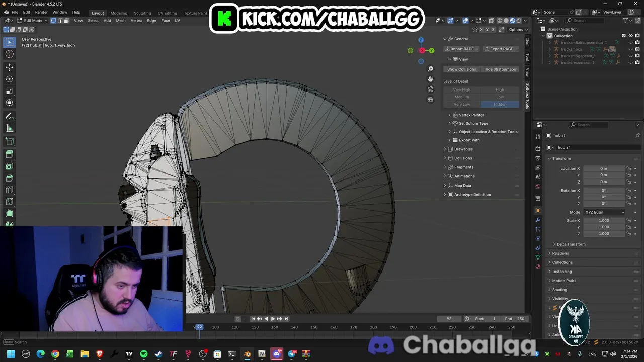Image resolution: width=644 pixels, height=362 pixels.
Task: Open the Vertex menu in viewport header
Action: click(136, 21)
